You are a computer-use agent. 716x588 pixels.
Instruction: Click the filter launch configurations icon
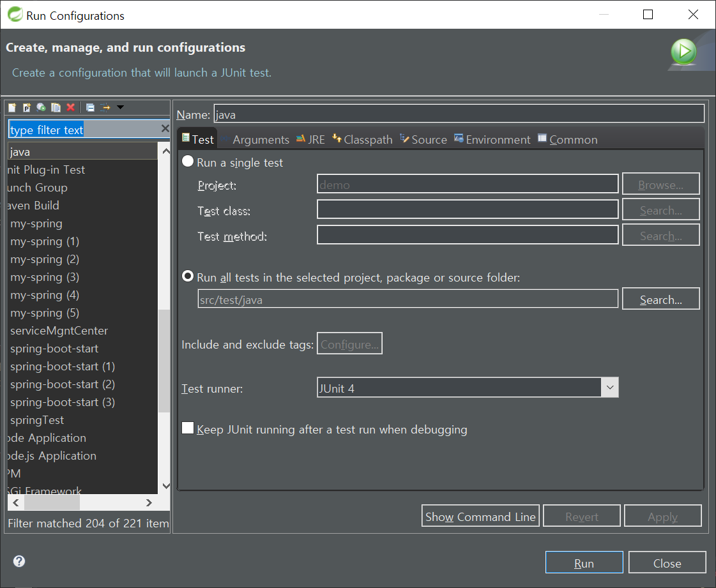pyautogui.click(x=105, y=107)
